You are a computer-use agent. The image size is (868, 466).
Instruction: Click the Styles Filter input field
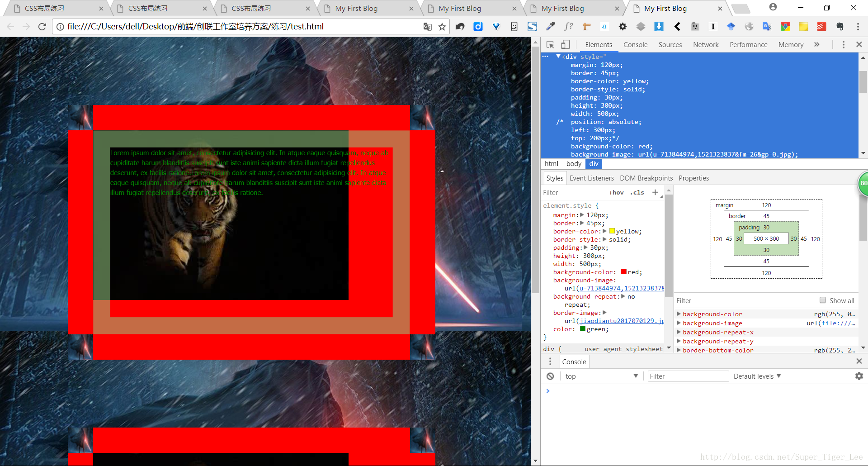point(573,192)
